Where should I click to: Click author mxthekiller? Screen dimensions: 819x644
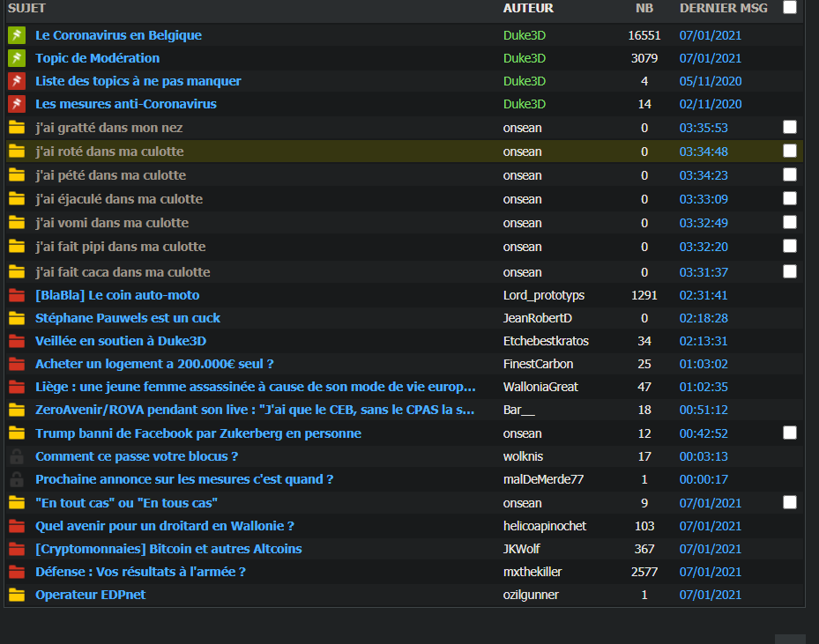point(532,572)
